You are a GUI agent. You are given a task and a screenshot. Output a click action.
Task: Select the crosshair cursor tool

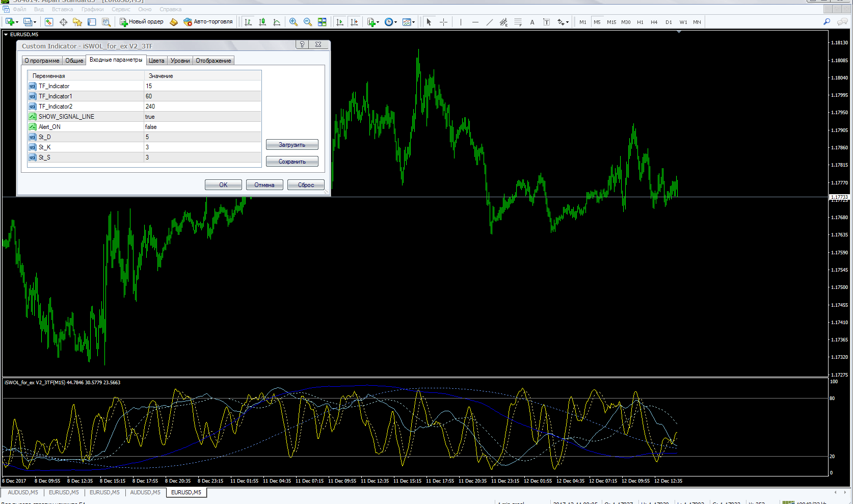point(443,22)
